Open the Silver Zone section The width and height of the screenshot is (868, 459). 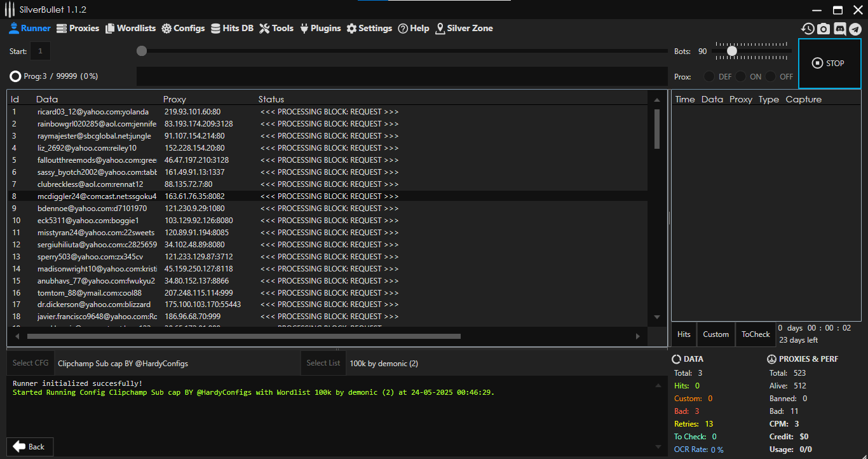pyautogui.click(x=464, y=28)
